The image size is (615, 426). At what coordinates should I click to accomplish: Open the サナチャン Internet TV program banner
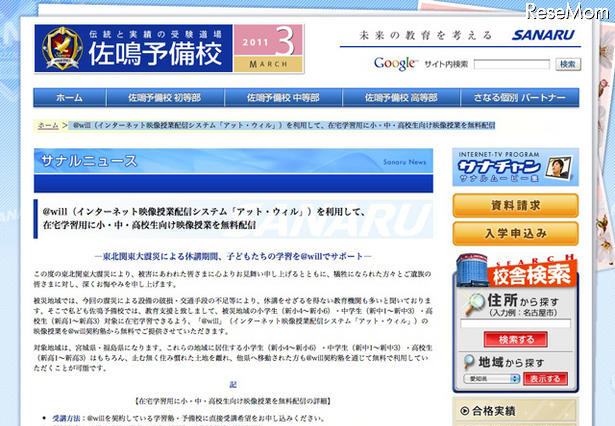(515, 167)
